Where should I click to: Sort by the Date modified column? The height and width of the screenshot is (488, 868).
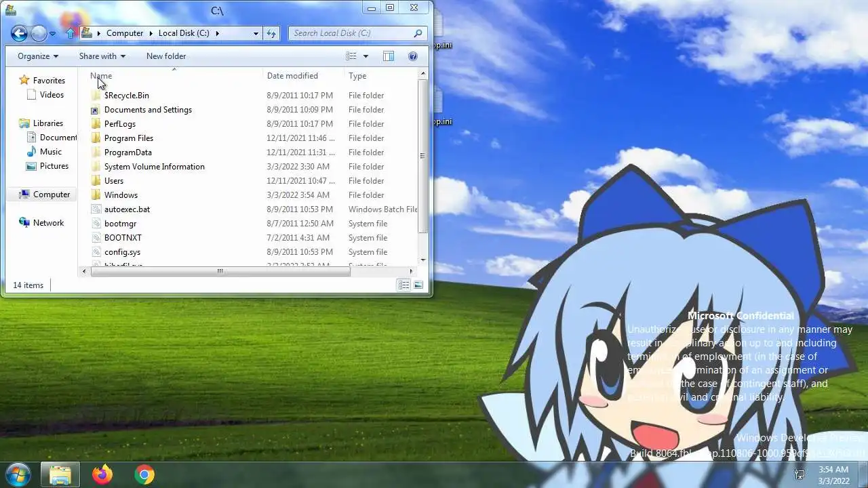pos(292,76)
